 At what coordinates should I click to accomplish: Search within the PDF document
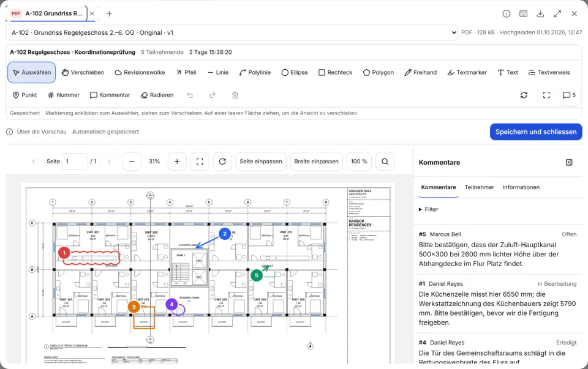(385, 162)
